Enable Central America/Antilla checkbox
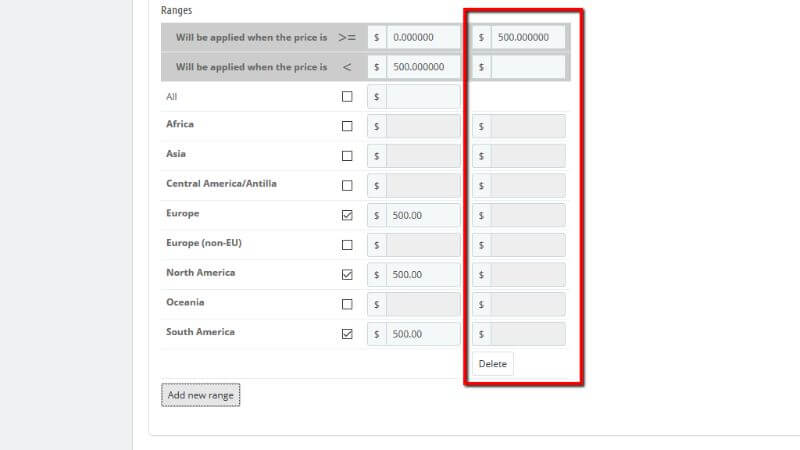The height and width of the screenshot is (450, 800). (347, 185)
